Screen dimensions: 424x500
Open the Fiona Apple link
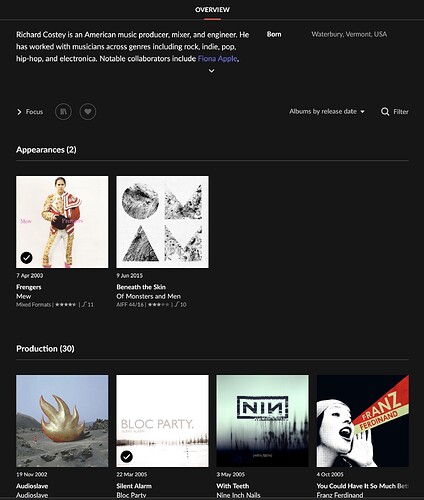pos(218,59)
